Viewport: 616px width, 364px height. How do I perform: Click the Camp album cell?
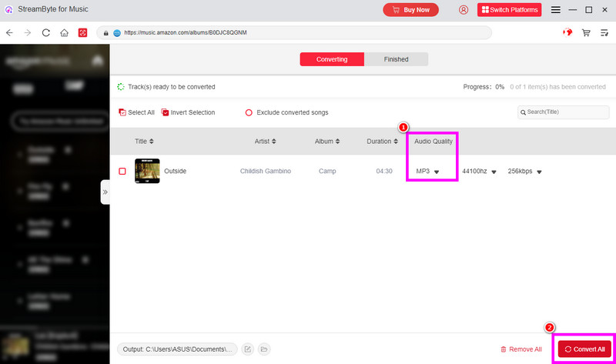click(327, 171)
